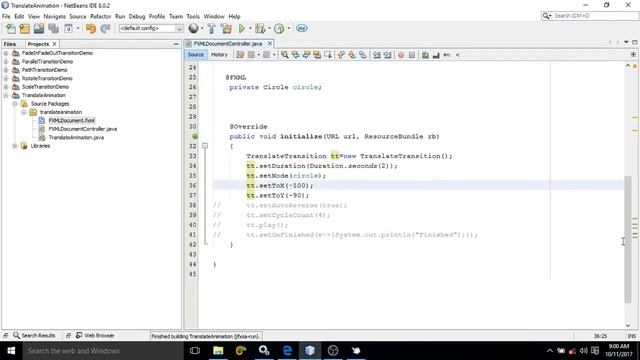Image resolution: width=640 pixels, height=360 pixels.
Task: Click Next Bookmark icon
Action: coord(352,55)
